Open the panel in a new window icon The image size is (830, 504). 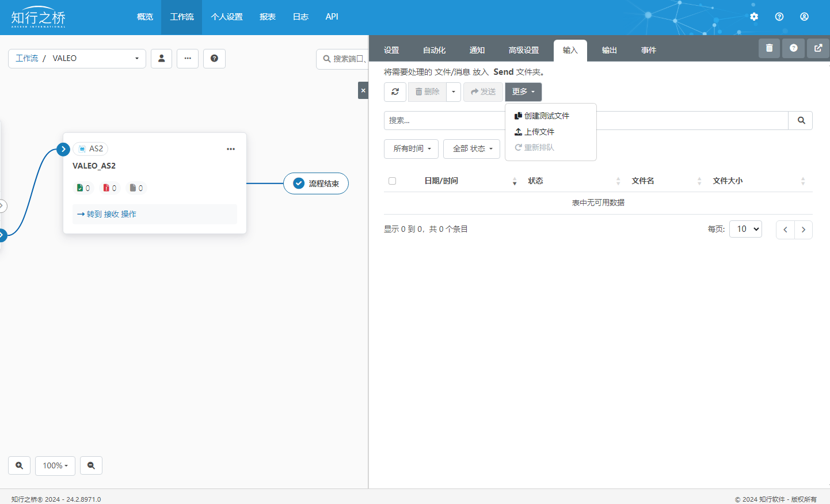pyautogui.click(x=818, y=48)
